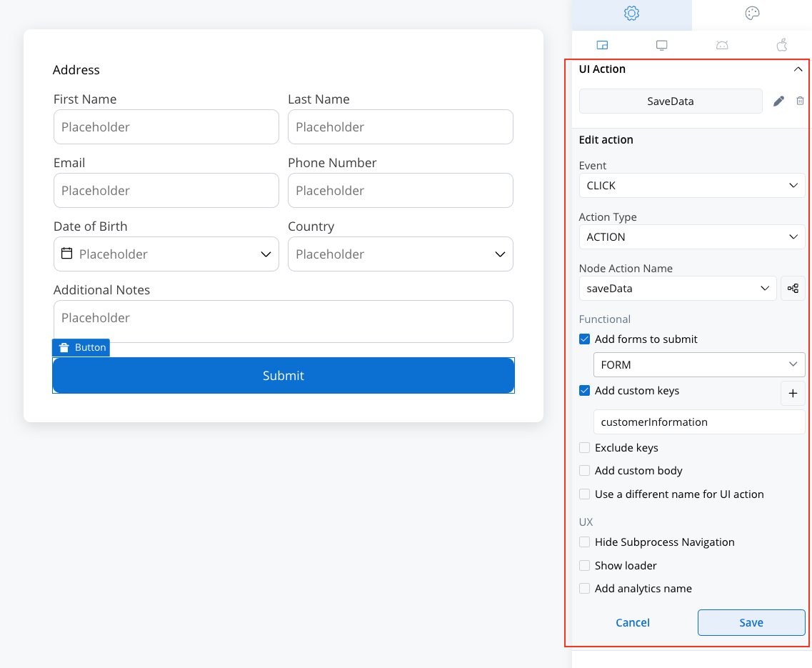Click the Email input field
This screenshot has height=668, width=812.
166,190
